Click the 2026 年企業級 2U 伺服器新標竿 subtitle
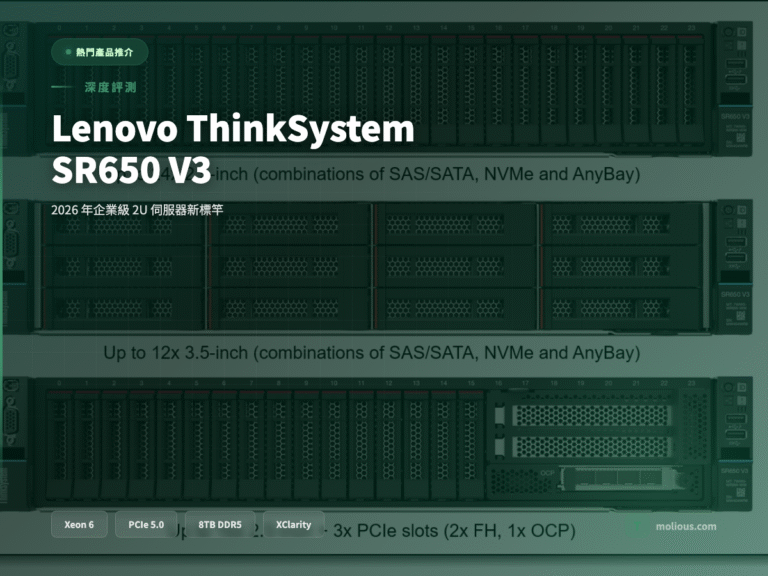 click(137, 210)
